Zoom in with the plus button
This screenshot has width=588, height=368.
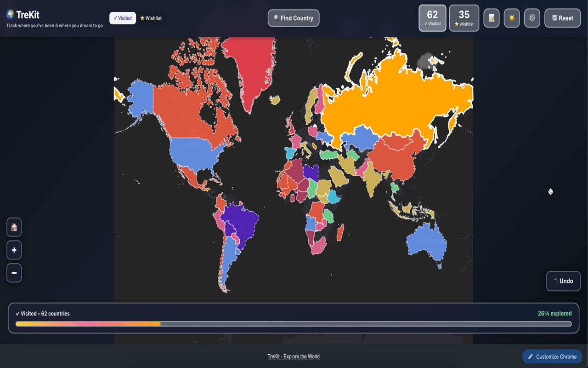[14, 250]
